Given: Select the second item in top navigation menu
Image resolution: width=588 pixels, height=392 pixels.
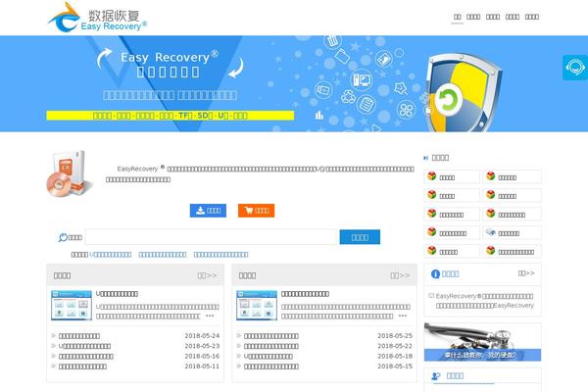Looking at the screenshot, I should pyautogui.click(x=473, y=17).
